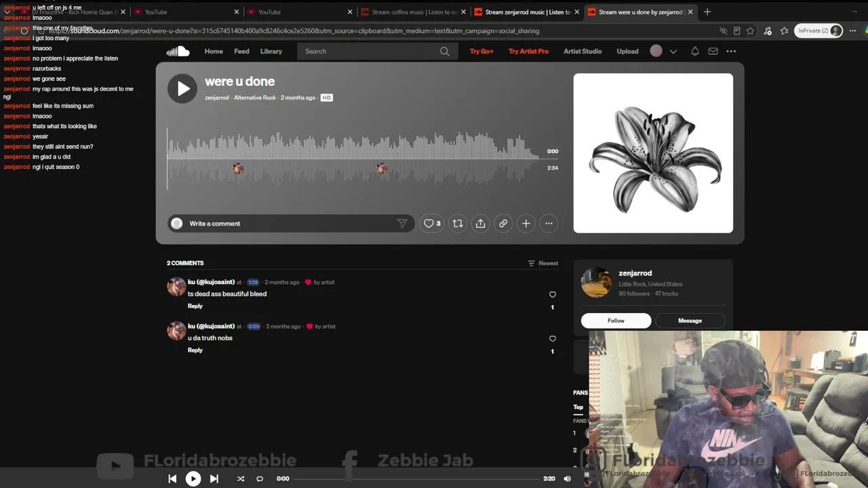
Task: Reply to 'ts dead ass beautiful bleed' comment
Action: pyautogui.click(x=195, y=306)
